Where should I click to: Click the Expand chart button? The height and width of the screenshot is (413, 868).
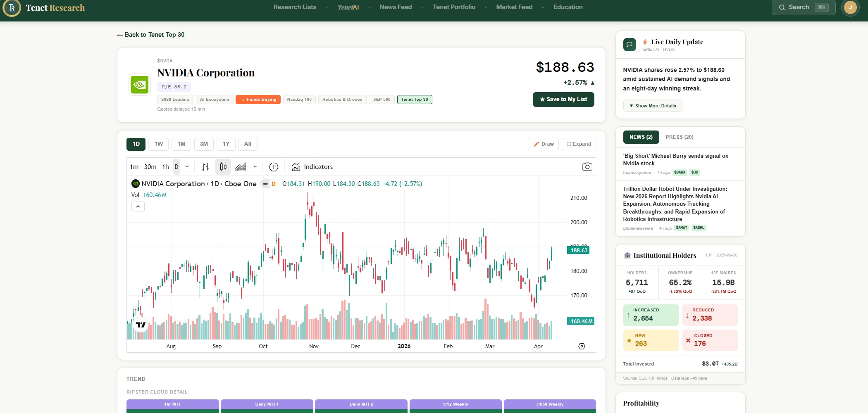coord(579,144)
